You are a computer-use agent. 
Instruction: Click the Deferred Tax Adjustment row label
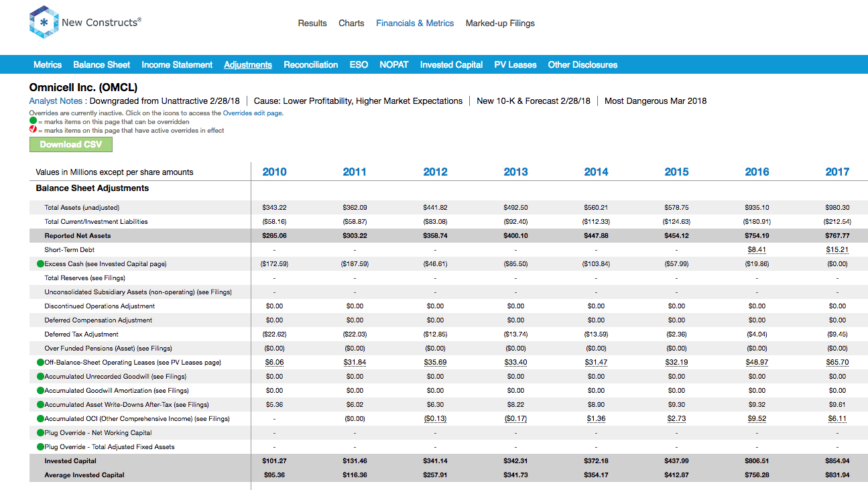(x=81, y=334)
